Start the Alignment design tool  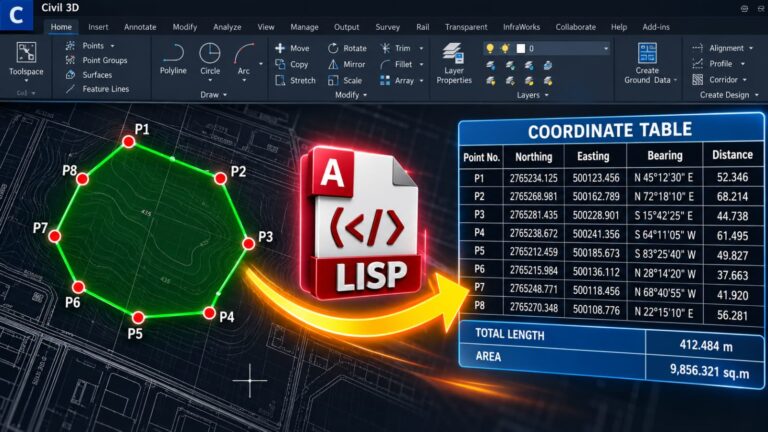(x=719, y=48)
